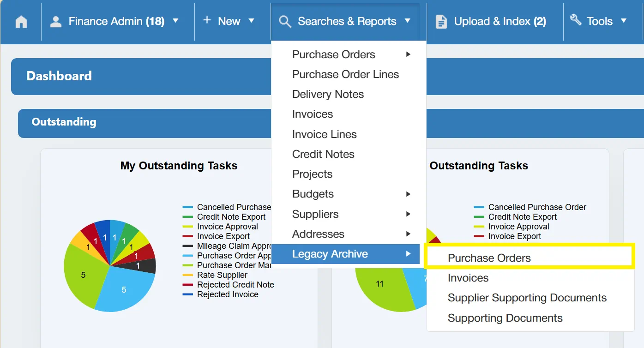This screenshot has width=644, height=348.
Task: Click the Rejected Invoice legend entry
Action: [x=228, y=294]
